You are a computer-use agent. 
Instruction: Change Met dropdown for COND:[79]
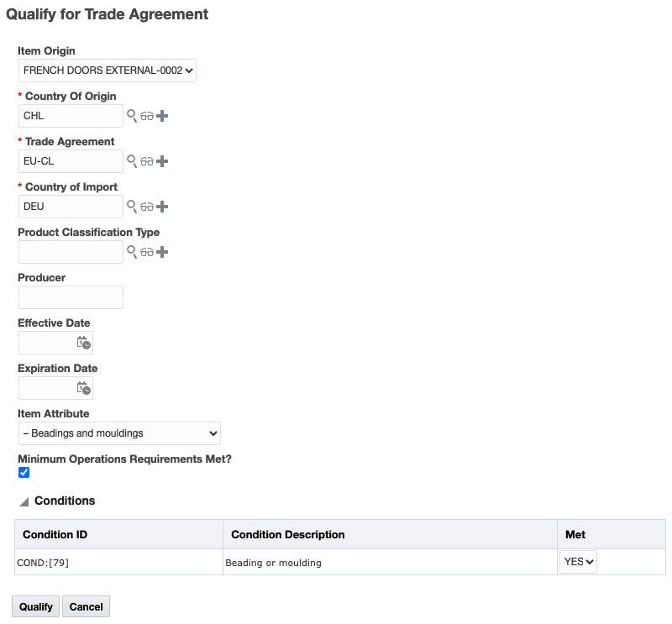(x=578, y=562)
